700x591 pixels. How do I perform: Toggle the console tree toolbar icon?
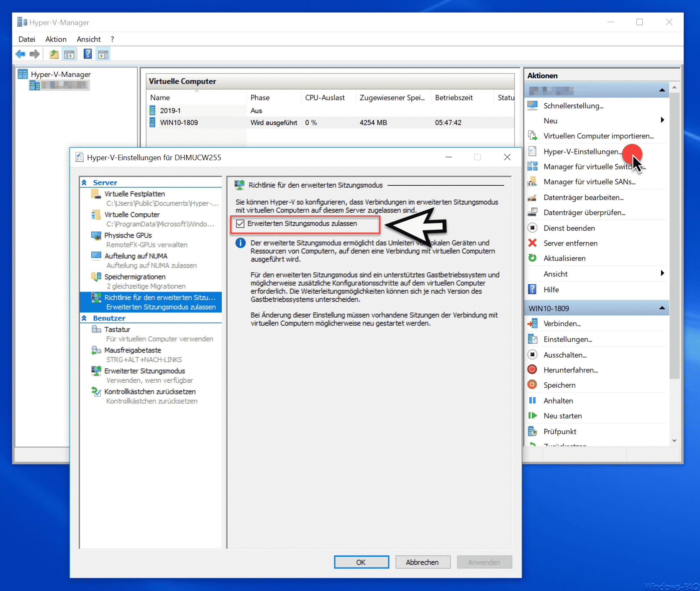pos(69,54)
